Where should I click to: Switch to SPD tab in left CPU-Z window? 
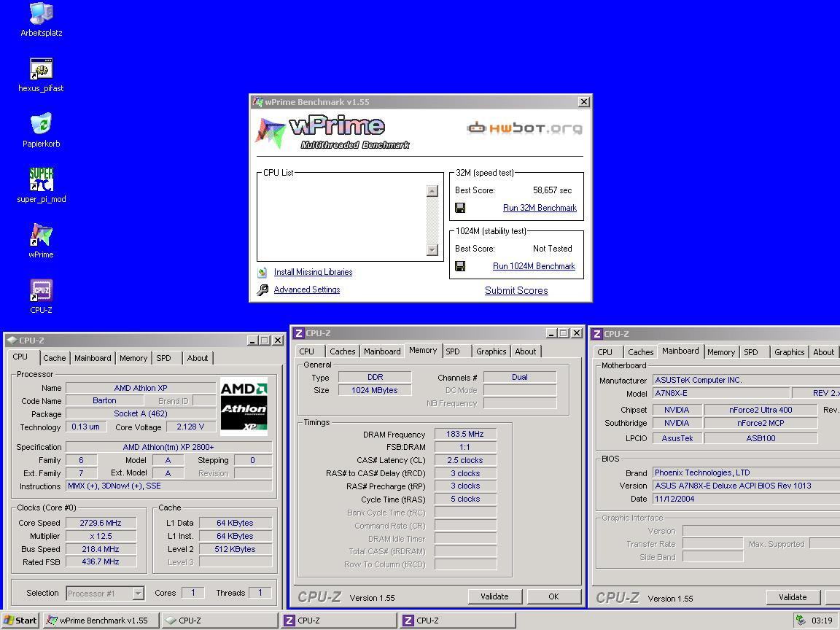tap(164, 358)
